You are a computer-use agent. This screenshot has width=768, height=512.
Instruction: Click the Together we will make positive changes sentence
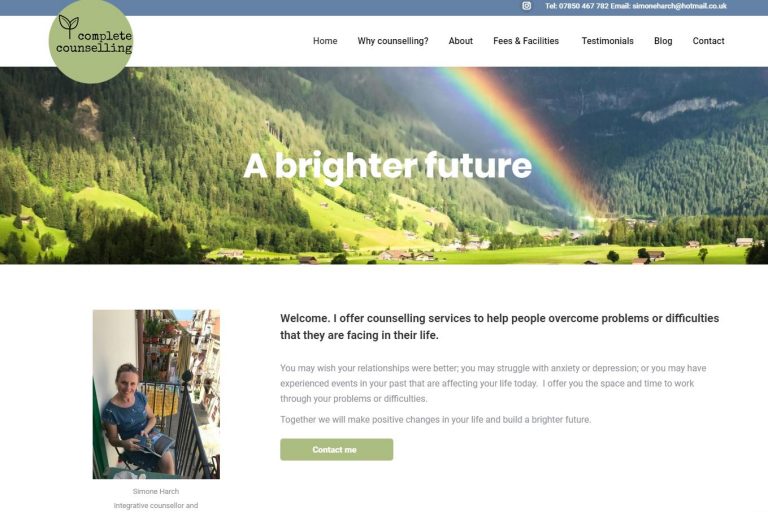pyautogui.click(x=435, y=420)
